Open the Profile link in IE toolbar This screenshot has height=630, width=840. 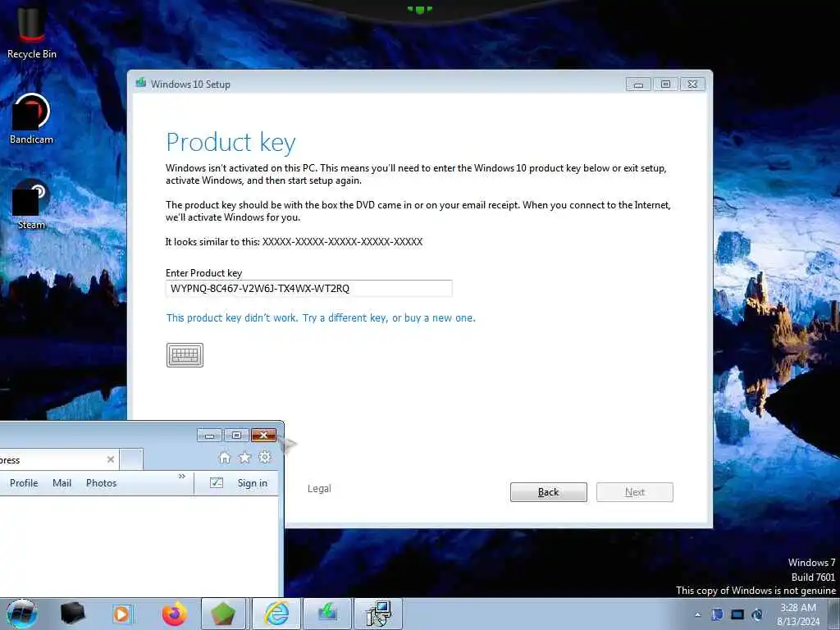point(24,482)
